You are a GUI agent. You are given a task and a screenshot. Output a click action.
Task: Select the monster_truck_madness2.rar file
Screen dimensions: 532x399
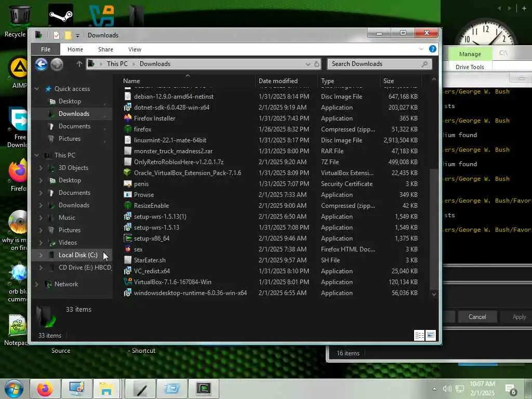coord(173,151)
